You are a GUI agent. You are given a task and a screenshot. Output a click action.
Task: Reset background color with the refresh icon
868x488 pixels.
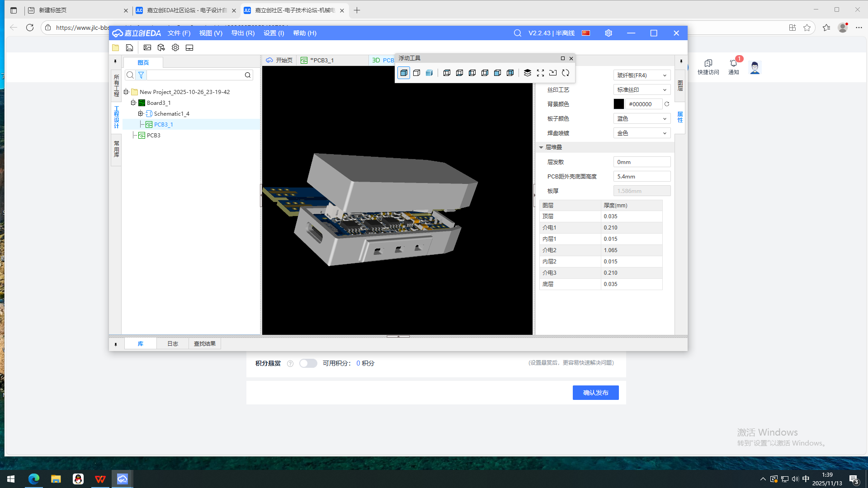(667, 104)
